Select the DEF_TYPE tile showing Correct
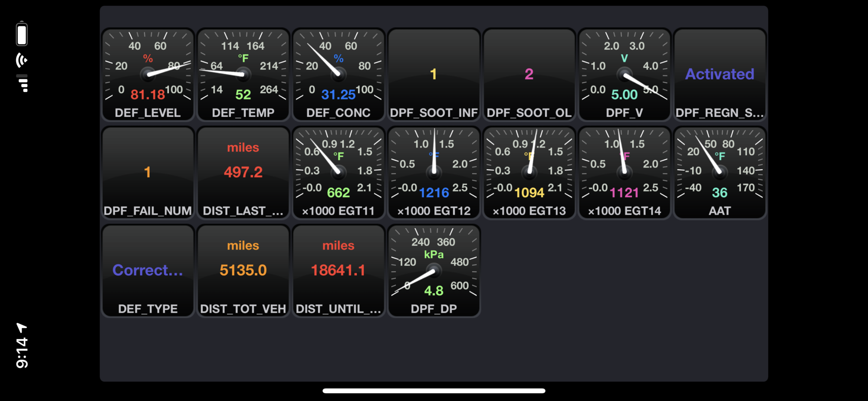Image resolution: width=868 pixels, height=401 pixels. 147,270
